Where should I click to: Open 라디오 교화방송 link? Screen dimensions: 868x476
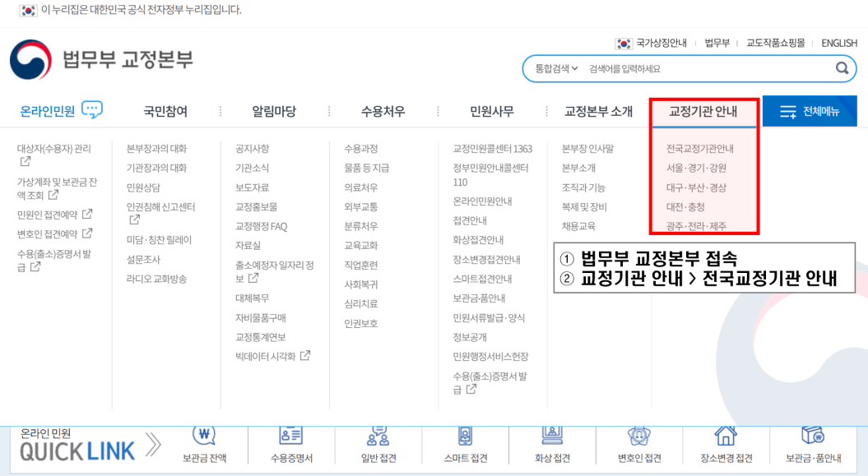coord(156,279)
